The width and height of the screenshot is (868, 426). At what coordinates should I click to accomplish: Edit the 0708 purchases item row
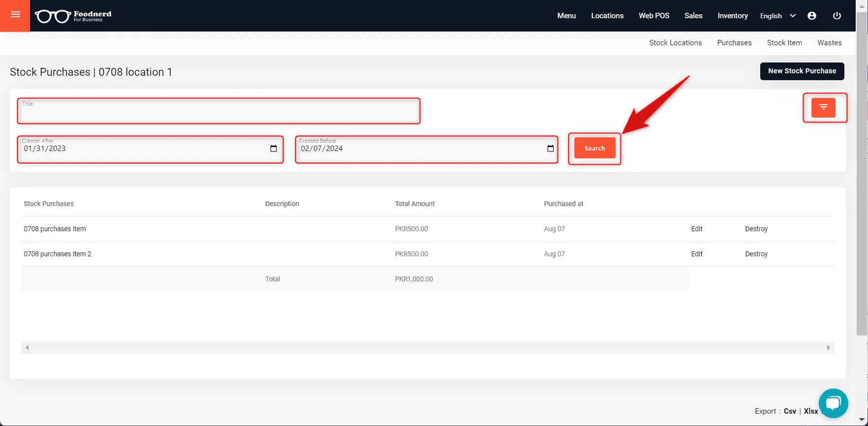[x=697, y=229]
